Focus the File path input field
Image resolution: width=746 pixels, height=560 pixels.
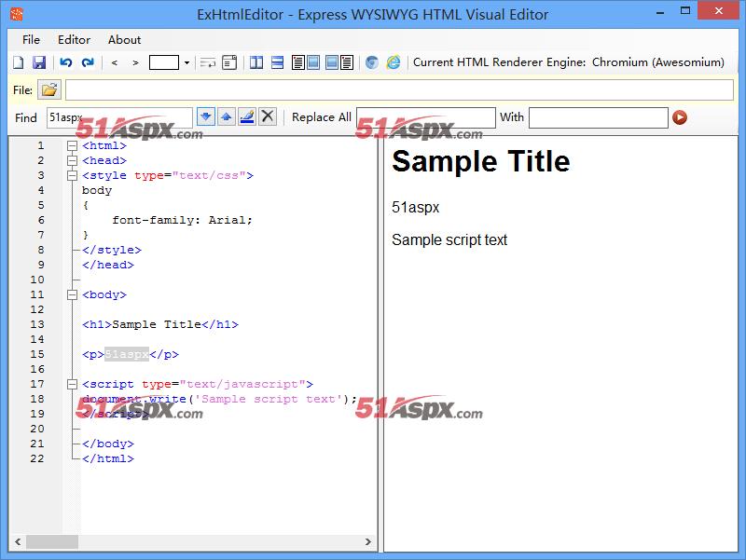[399, 89]
